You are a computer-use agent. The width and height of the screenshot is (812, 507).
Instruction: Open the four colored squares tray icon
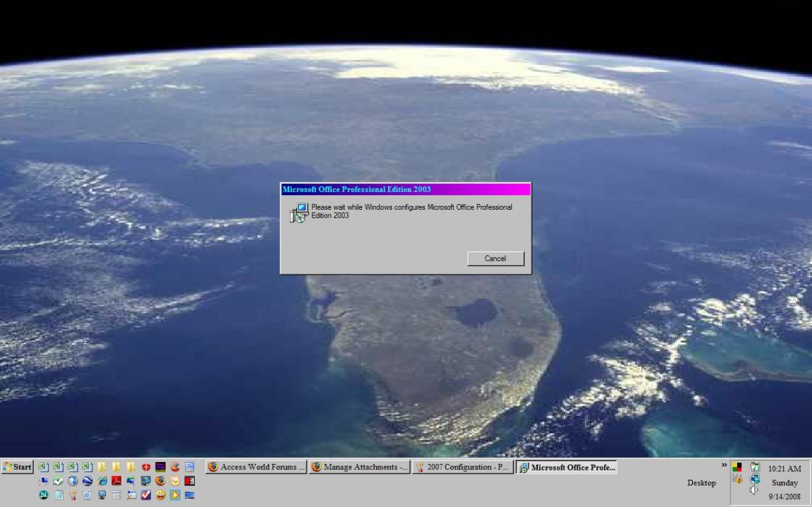(x=737, y=467)
